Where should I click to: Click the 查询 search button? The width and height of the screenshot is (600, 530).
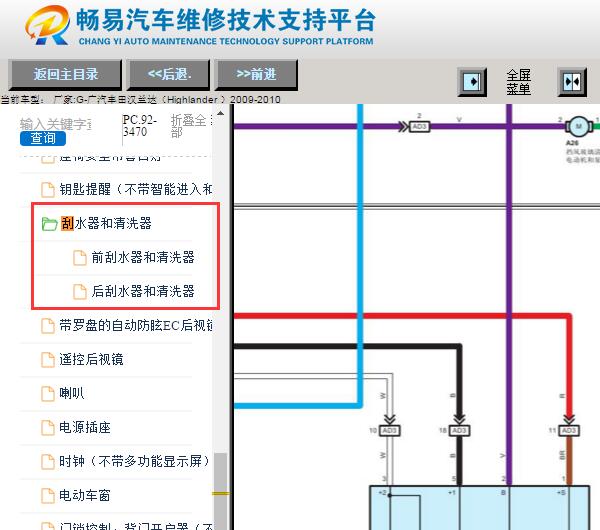pos(43,138)
